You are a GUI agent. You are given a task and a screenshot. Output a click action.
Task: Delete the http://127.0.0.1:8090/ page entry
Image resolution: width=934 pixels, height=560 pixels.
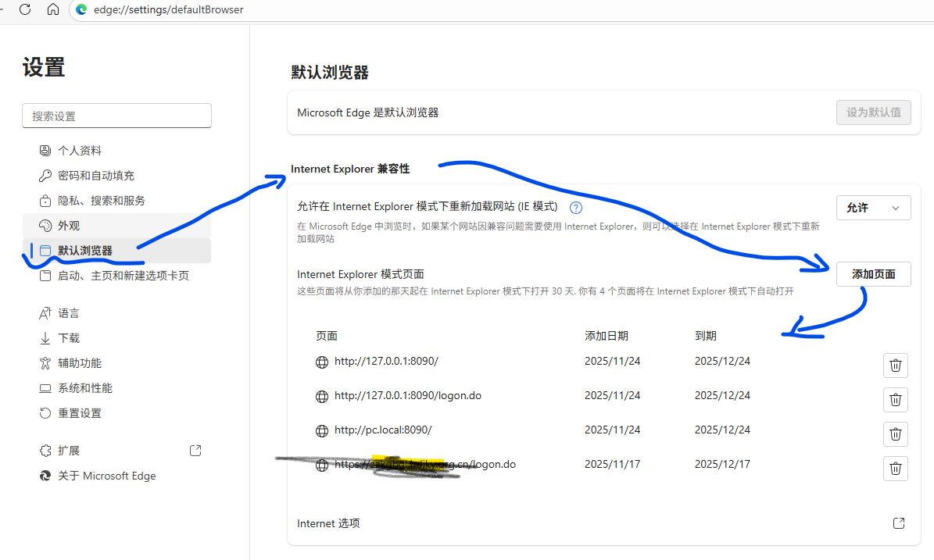click(x=896, y=366)
